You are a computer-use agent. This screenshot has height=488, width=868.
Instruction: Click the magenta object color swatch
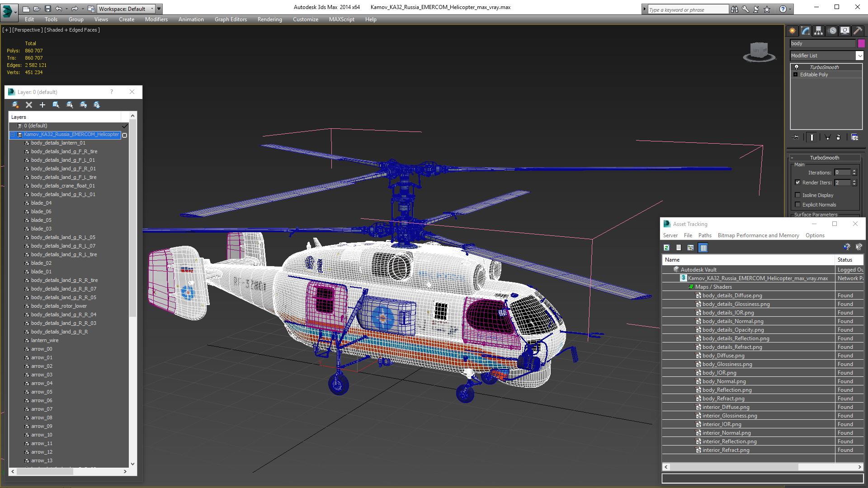(x=861, y=43)
